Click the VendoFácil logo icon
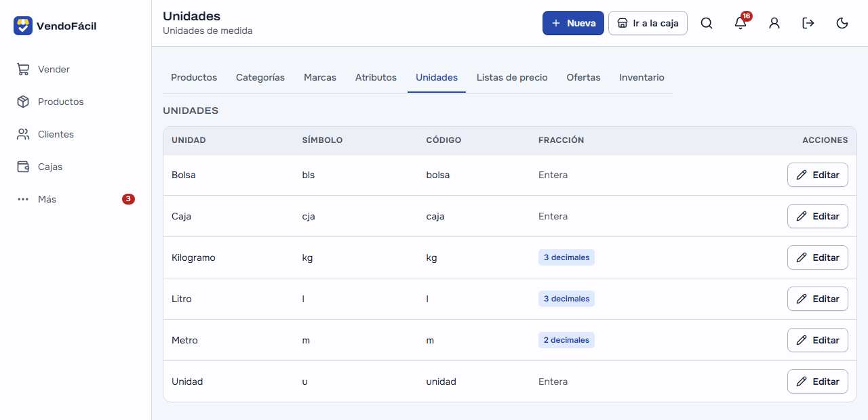The image size is (868, 420). tap(23, 26)
